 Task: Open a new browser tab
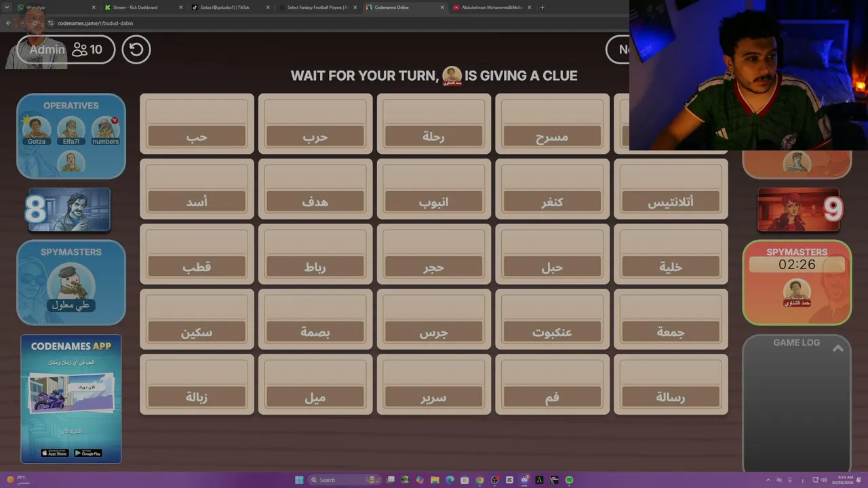tap(542, 7)
